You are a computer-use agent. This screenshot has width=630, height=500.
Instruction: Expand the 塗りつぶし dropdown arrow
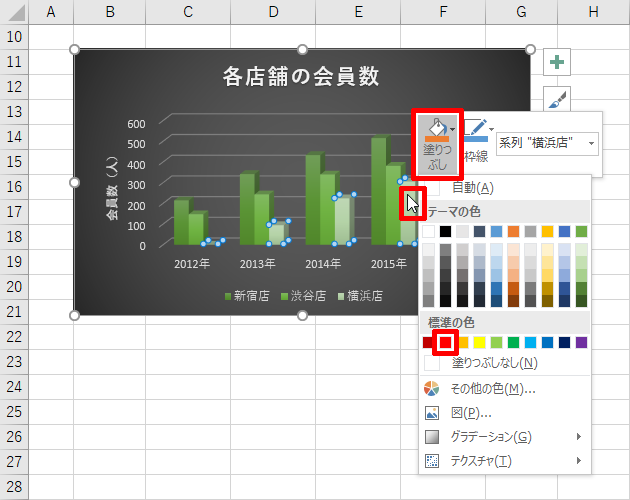tap(453, 129)
